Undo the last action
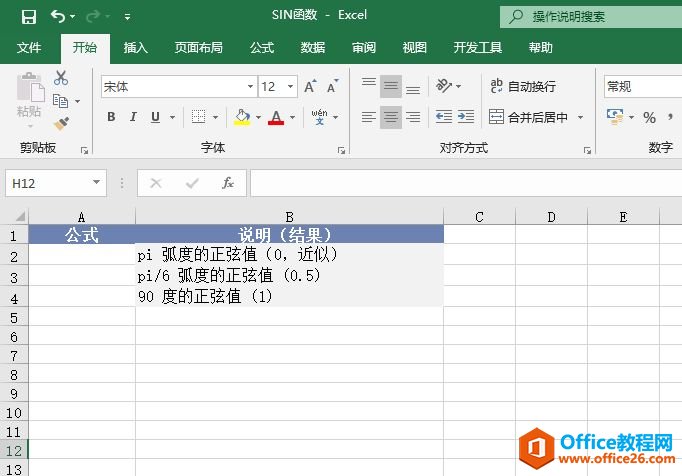The height and width of the screenshot is (476, 682). click(57, 17)
